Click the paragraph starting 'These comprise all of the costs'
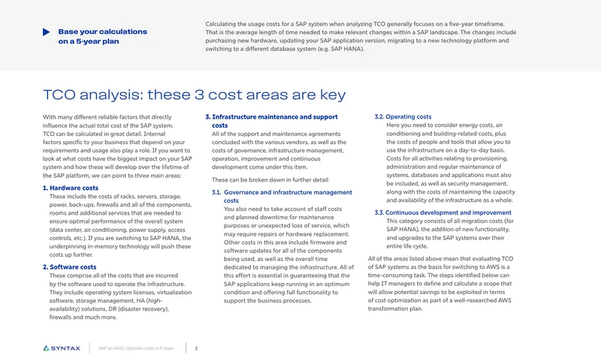 (x=120, y=296)
